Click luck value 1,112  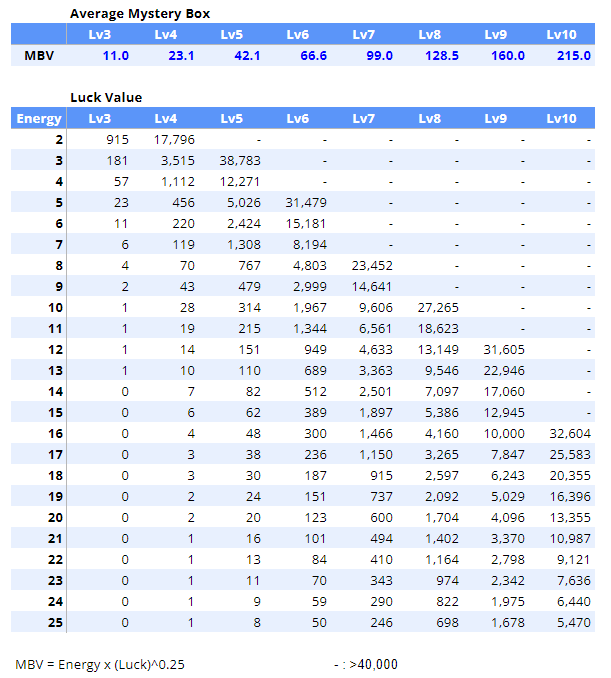[178, 182]
